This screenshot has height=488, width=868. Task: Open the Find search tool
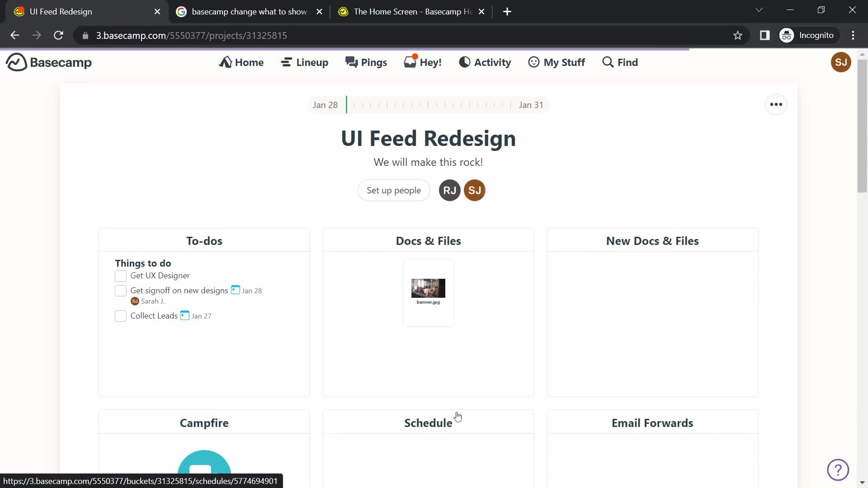tap(620, 62)
